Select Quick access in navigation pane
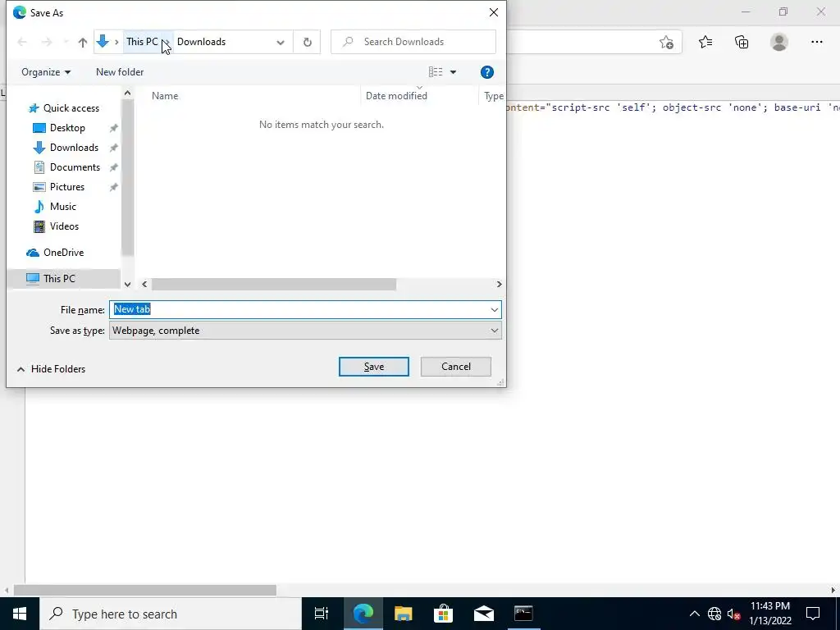Viewport: 840px width, 630px height. 64,108
